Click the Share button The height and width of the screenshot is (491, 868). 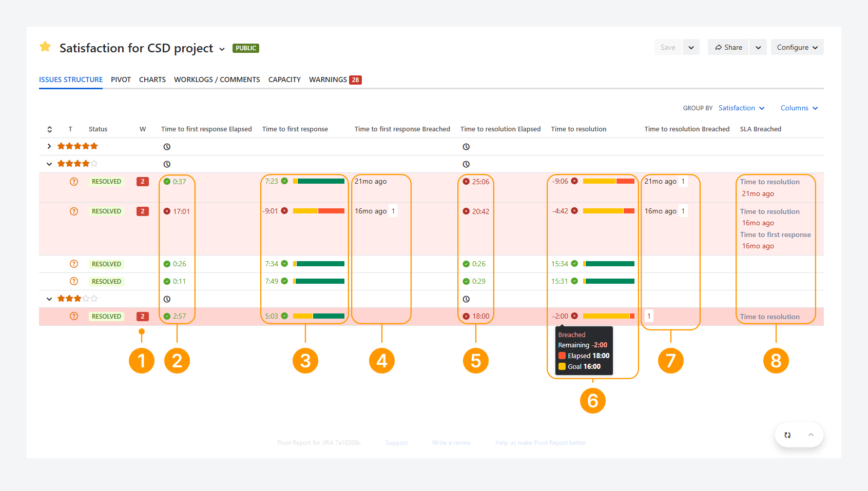coord(728,47)
